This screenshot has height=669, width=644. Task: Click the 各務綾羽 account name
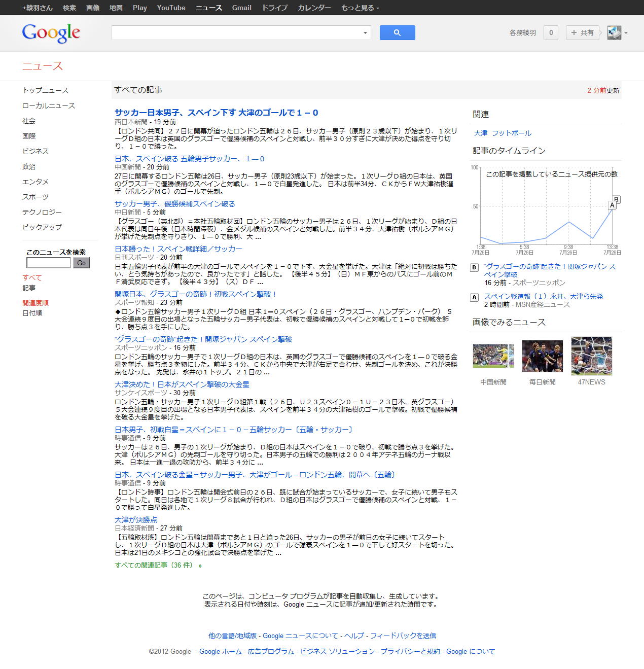(x=523, y=33)
